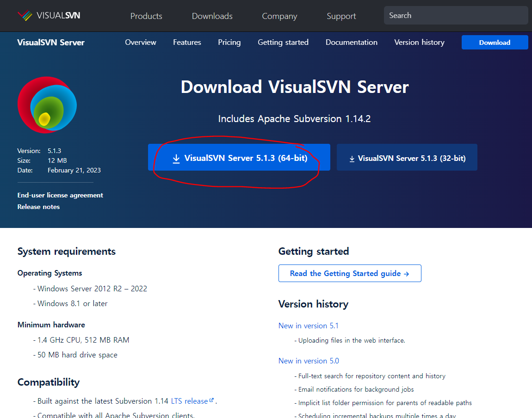Open the Downloads menu
This screenshot has height=418, width=532.
(x=212, y=16)
